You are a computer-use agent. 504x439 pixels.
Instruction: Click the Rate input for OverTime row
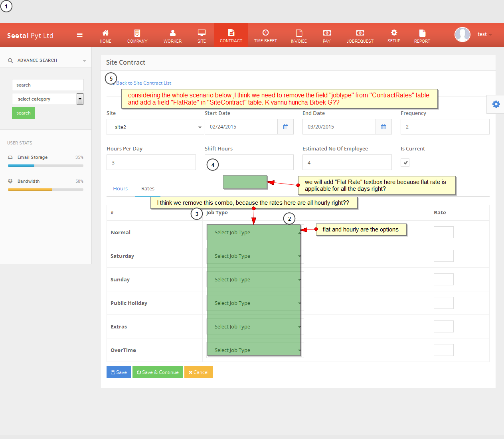click(444, 350)
